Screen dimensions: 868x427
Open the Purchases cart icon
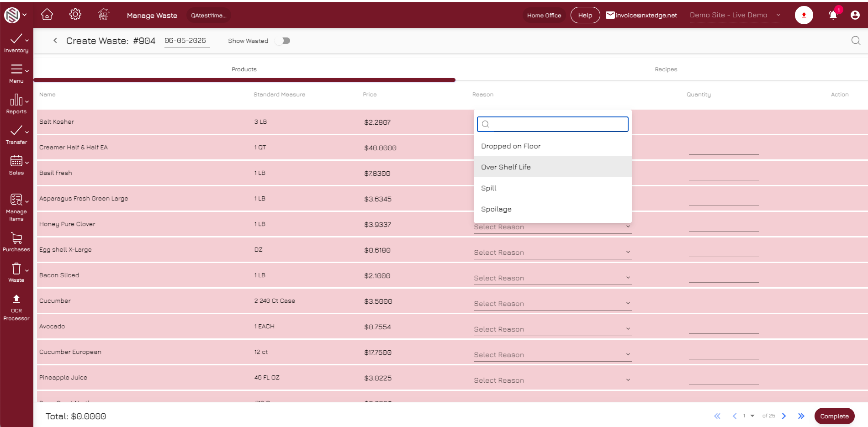(16, 238)
